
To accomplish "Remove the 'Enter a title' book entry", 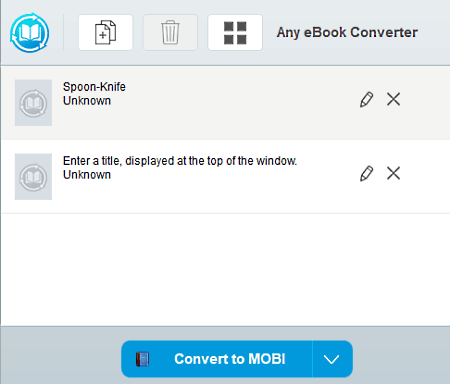I will pyautogui.click(x=393, y=173).
